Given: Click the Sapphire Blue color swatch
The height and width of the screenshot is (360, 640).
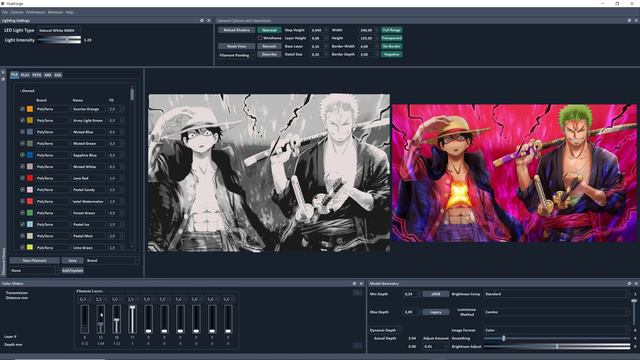Looking at the screenshot, I should click(30, 155).
